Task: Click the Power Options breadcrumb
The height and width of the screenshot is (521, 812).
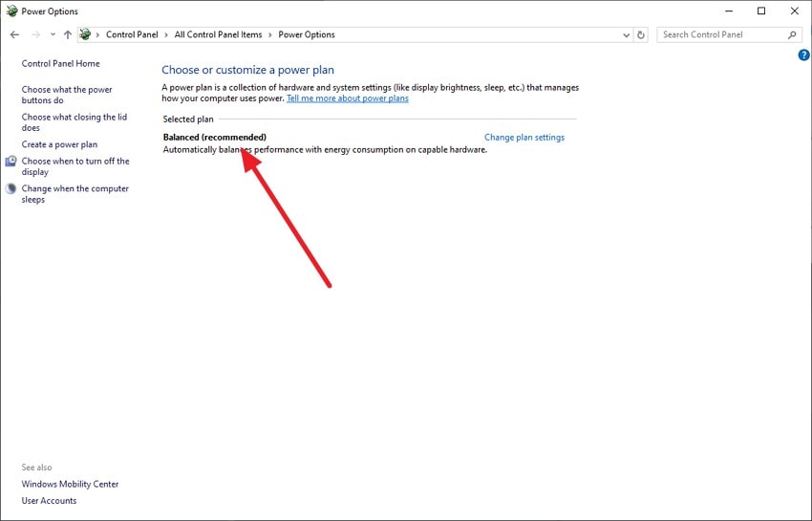Action: pyautogui.click(x=307, y=34)
